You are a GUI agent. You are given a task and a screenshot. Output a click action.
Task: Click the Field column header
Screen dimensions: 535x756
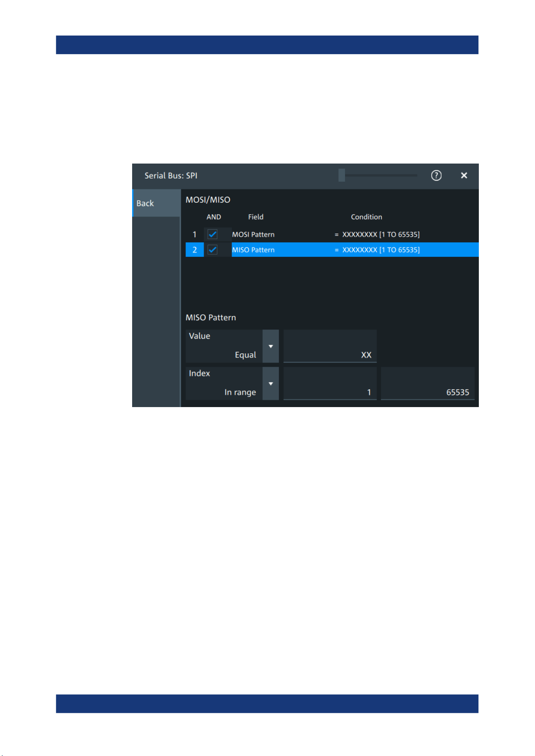pyautogui.click(x=255, y=217)
